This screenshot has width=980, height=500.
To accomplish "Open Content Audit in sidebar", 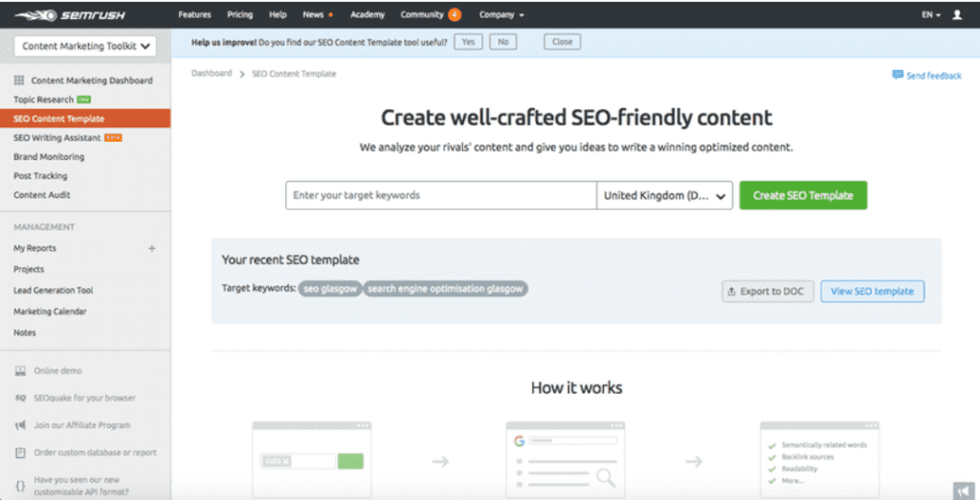I will click(x=42, y=195).
